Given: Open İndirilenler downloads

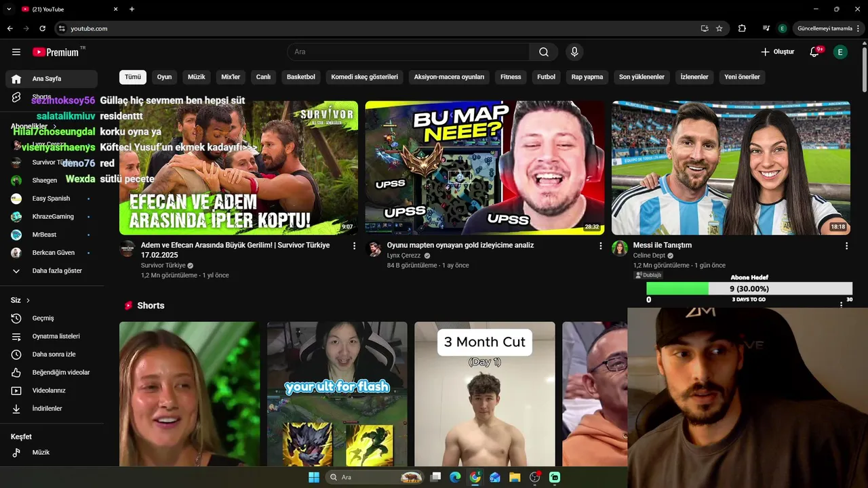Looking at the screenshot, I should coord(52,409).
